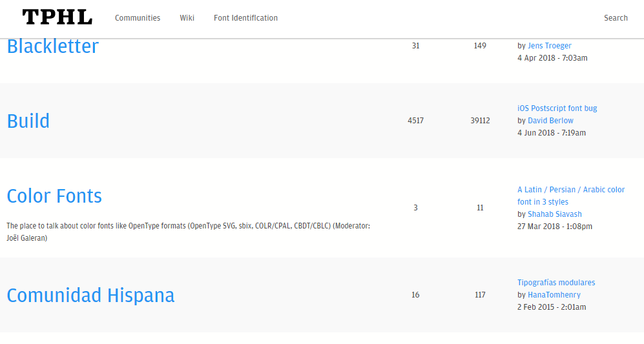This screenshot has height=344, width=644.
Task: Open the iOS Postscript font bug thread
Action: click(557, 108)
